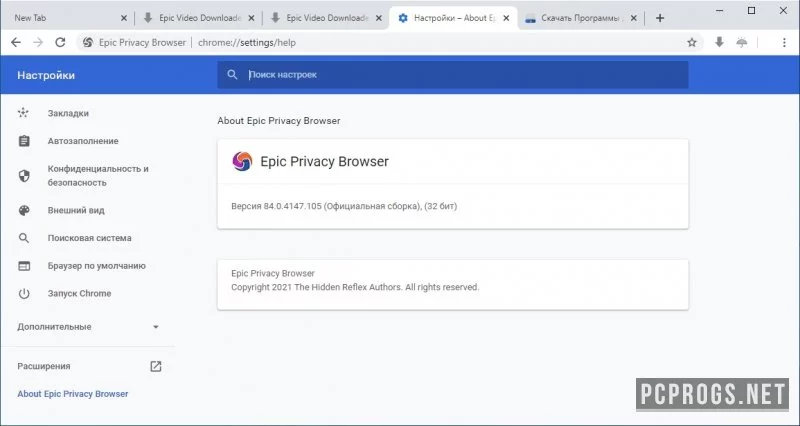Open the video downloader arrow icon in toolbar
800x426 pixels.
pyautogui.click(x=719, y=42)
